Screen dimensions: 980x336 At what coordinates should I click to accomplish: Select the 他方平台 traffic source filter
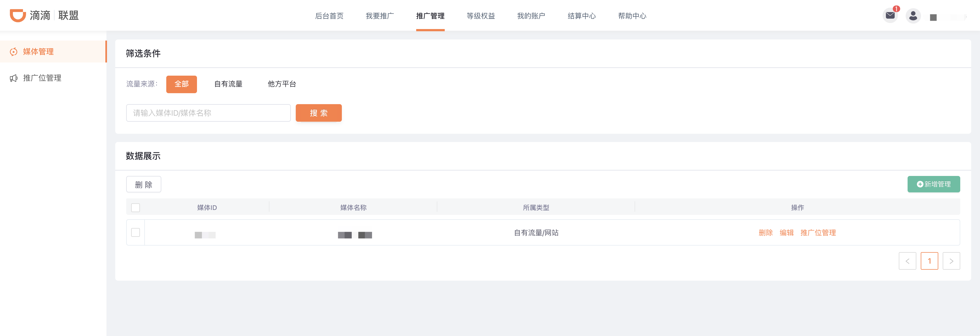[281, 84]
